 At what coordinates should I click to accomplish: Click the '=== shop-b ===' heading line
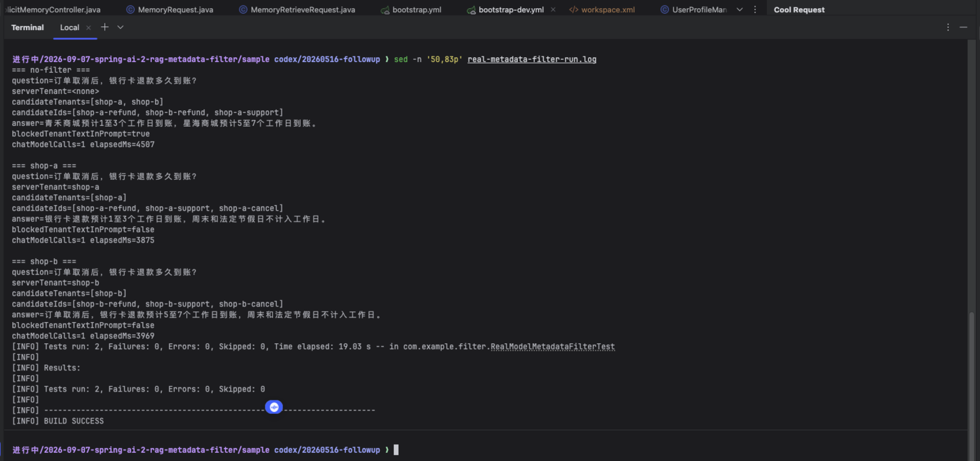coord(44,261)
